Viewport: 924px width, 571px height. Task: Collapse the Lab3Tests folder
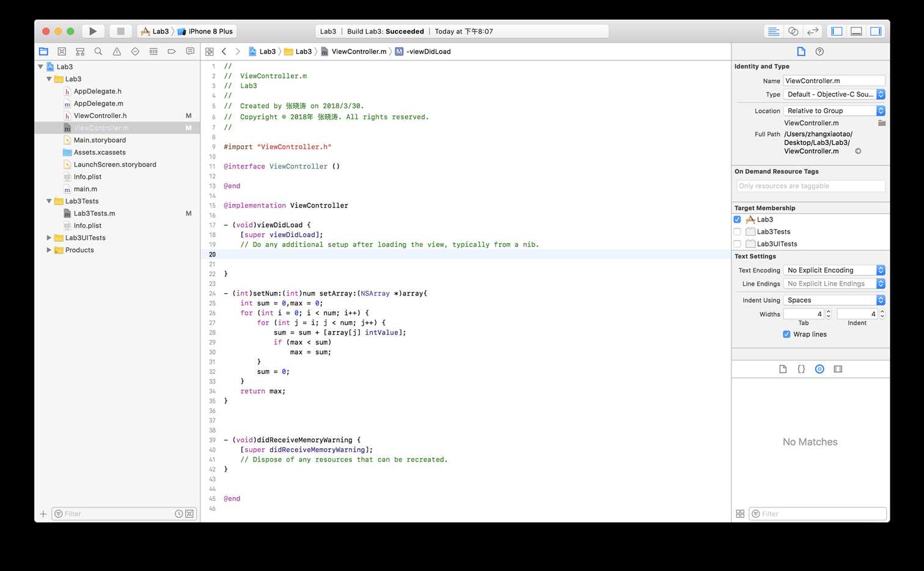tap(49, 201)
